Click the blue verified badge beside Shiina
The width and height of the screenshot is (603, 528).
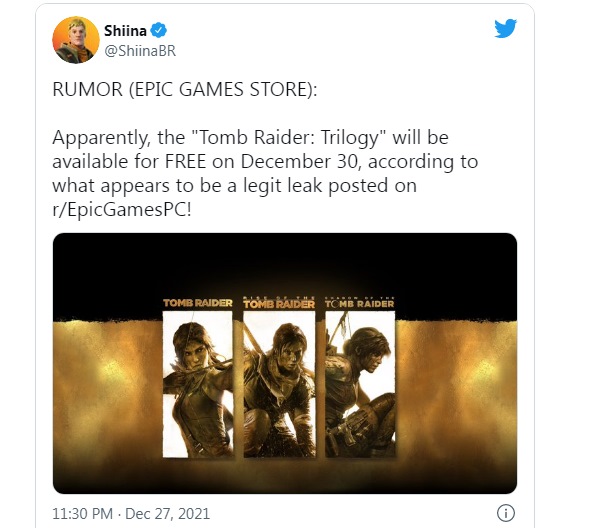[158, 30]
